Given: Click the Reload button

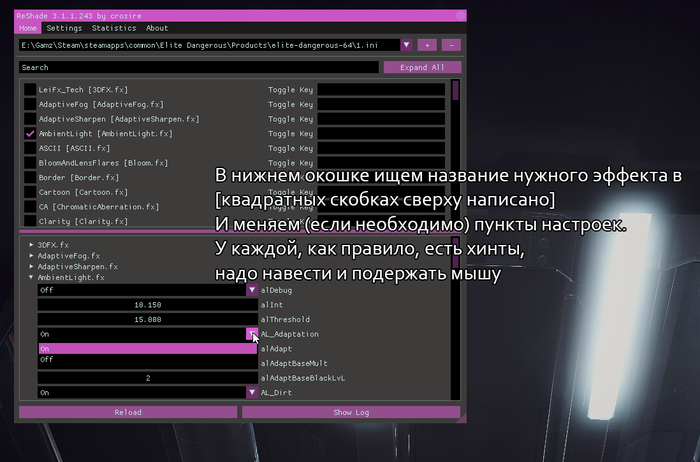Looking at the screenshot, I should pyautogui.click(x=127, y=412).
